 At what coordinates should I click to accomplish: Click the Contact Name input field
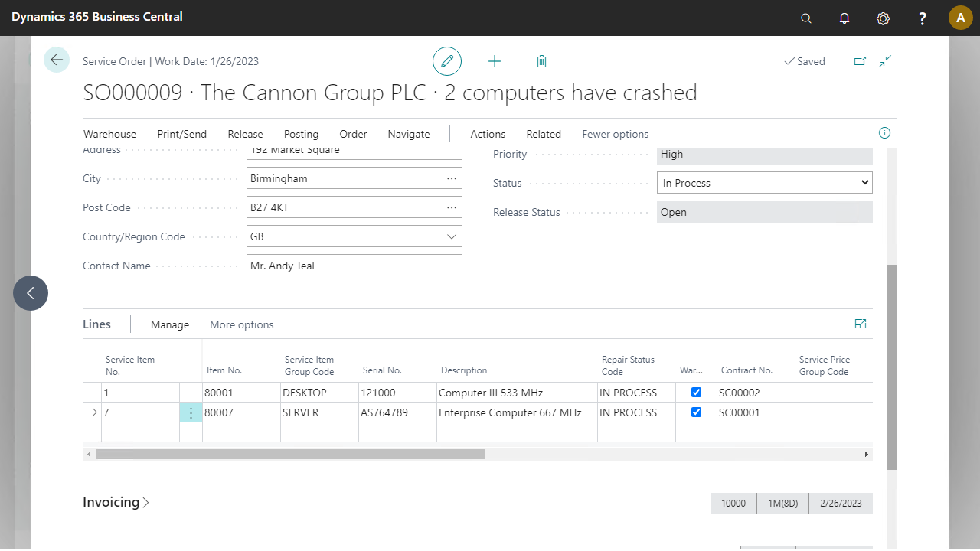(354, 266)
